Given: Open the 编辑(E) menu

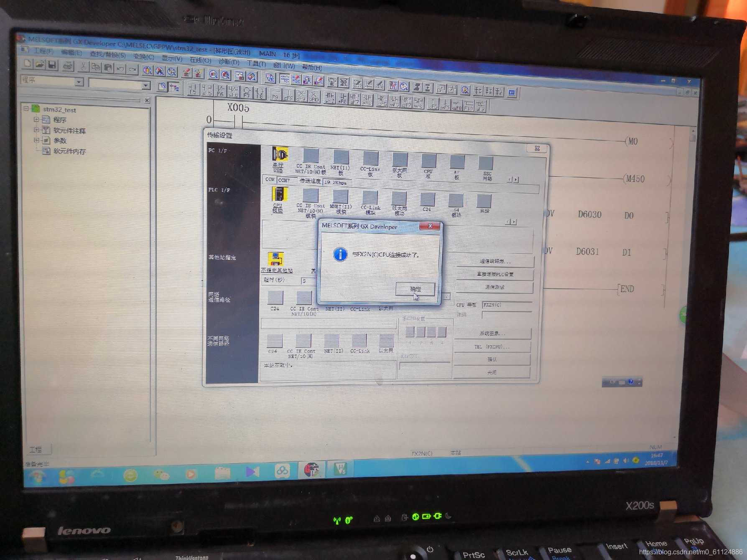Looking at the screenshot, I should 71,52.
